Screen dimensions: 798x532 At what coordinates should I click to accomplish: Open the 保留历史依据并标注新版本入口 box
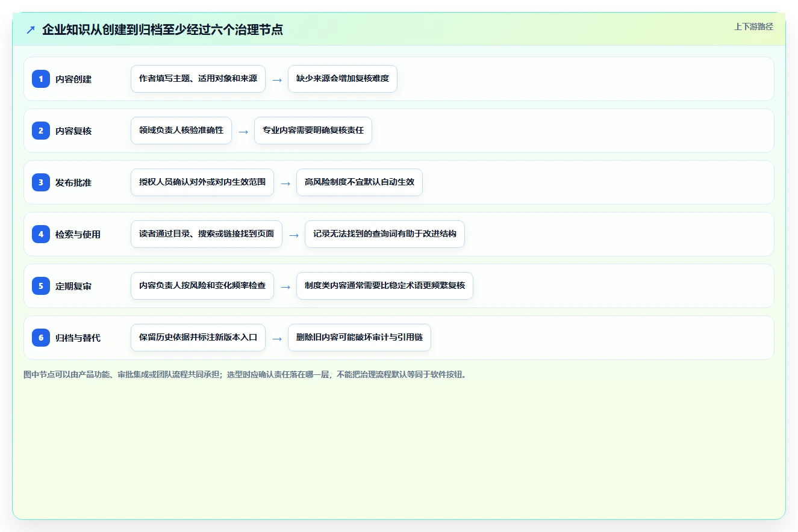(198, 338)
